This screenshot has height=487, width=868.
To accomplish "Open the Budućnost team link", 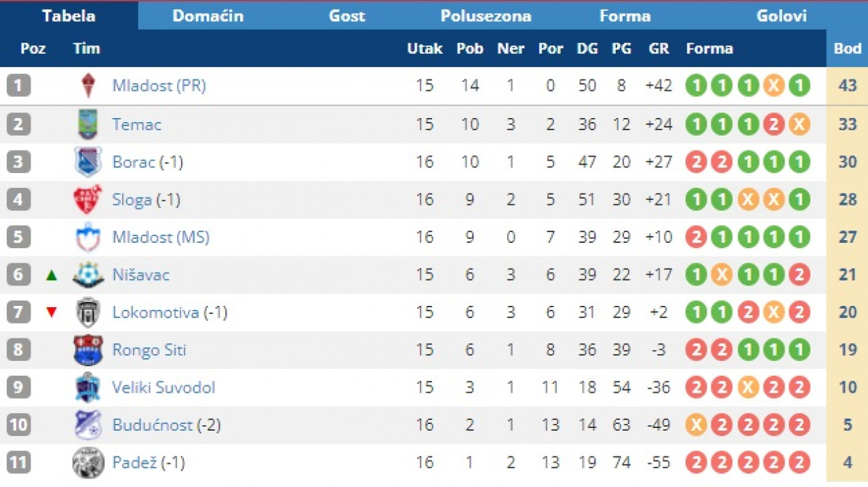I will pyautogui.click(x=153, y=425).
